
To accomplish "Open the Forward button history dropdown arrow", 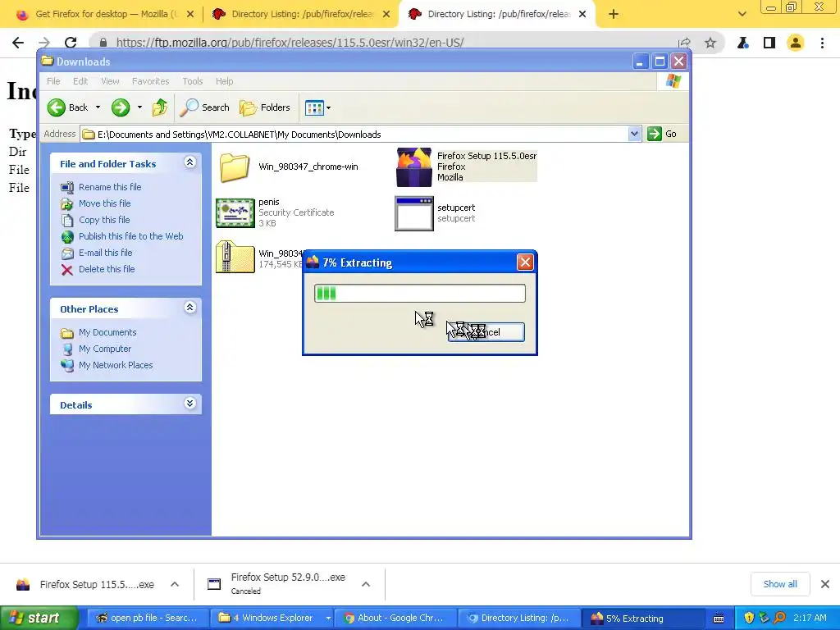I will [x=139, y=107].
